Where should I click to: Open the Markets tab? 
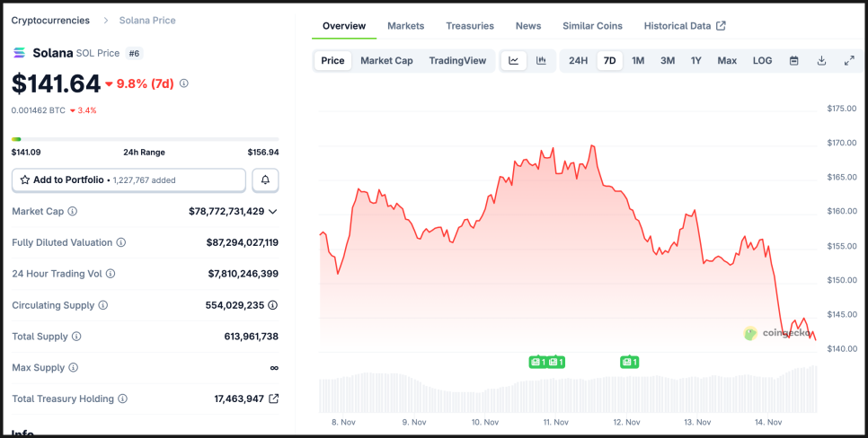point(405,26)
